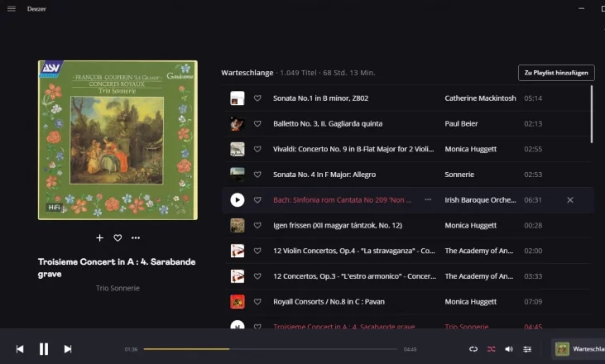Play the Bach Sinfonia track via its play button

click(238, 200)
